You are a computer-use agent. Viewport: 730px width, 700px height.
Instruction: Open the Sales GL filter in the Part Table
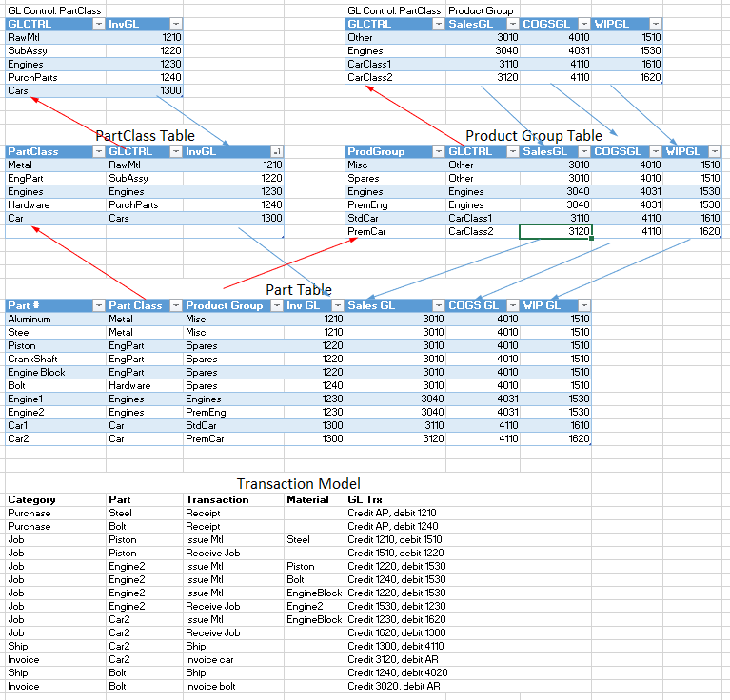[439, 305]
